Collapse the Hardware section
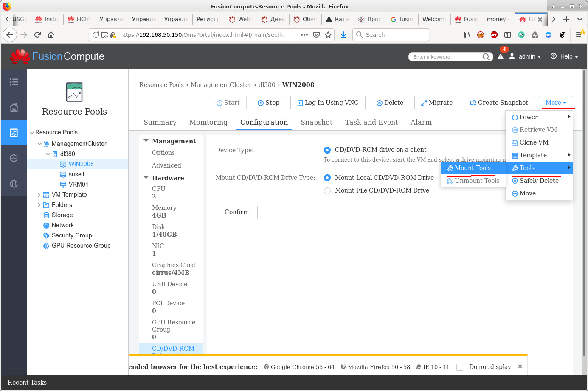The image size is (588, 391). click(146, 178)
